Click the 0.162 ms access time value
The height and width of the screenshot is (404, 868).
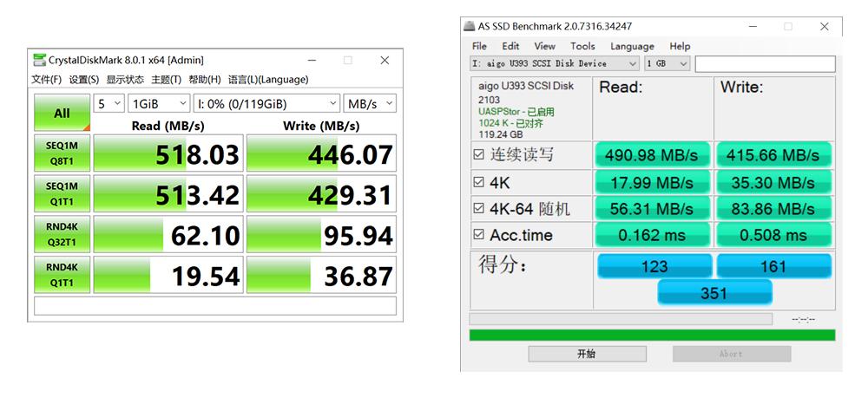pos(652,235)
